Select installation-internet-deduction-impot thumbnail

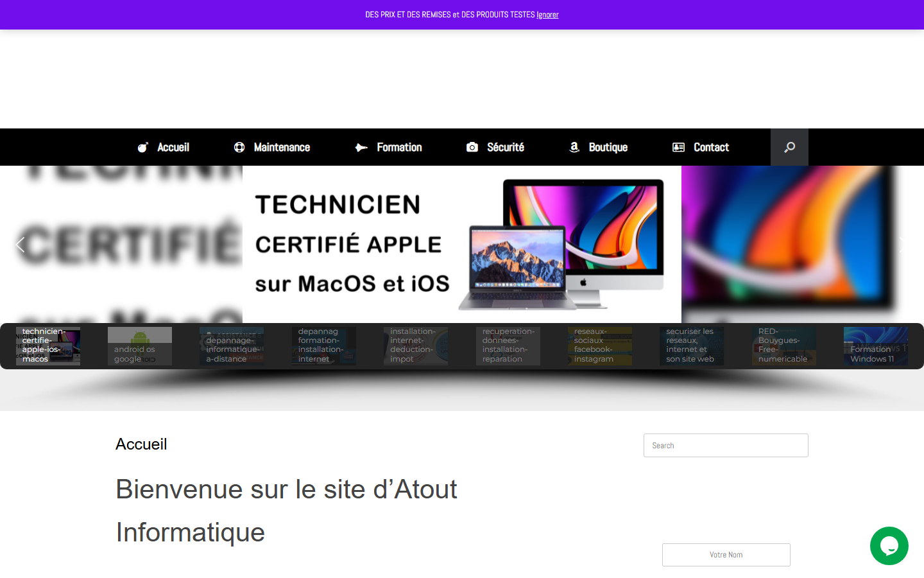click(416, 346)
